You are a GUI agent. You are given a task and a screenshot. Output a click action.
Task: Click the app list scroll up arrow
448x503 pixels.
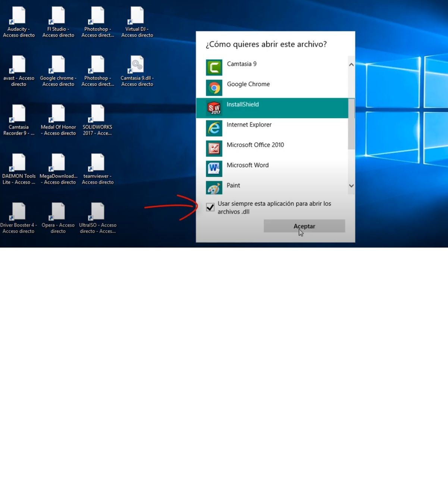coord(351,65)
